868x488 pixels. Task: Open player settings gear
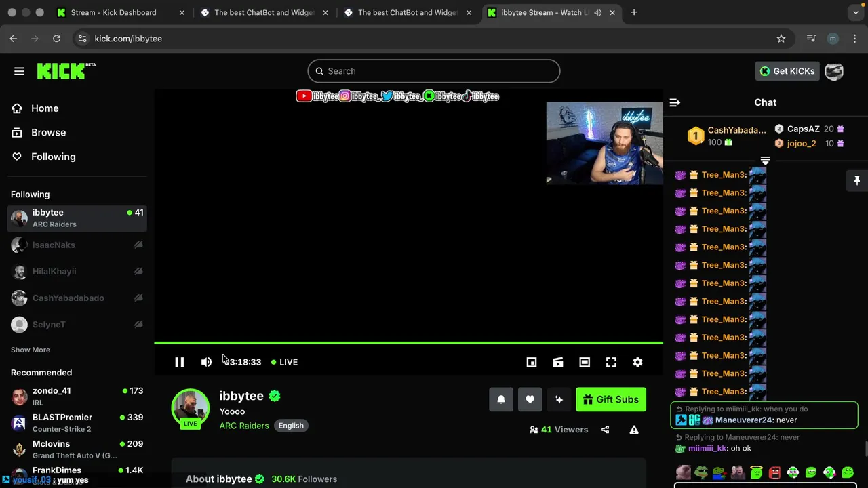tap(637, 362)
